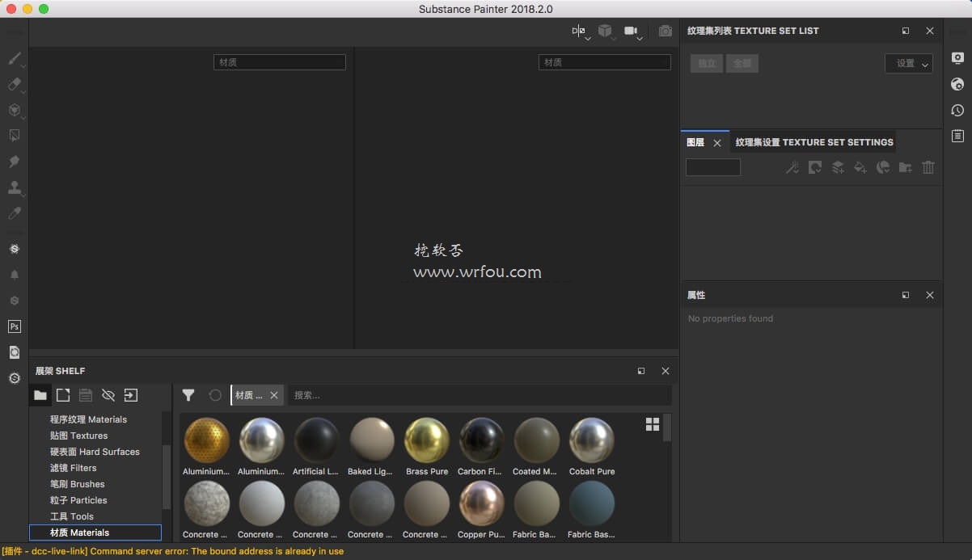Open Shader Settings from right dock
972x560 pixels.
pyautogui.click(x=957, y=84)
